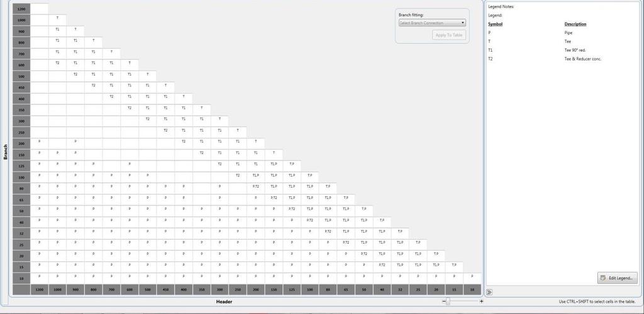The height and width of the screenshot is (314, 644).
Task: Select the P,T2 cell in branch row 80
Action: point(255,188)
